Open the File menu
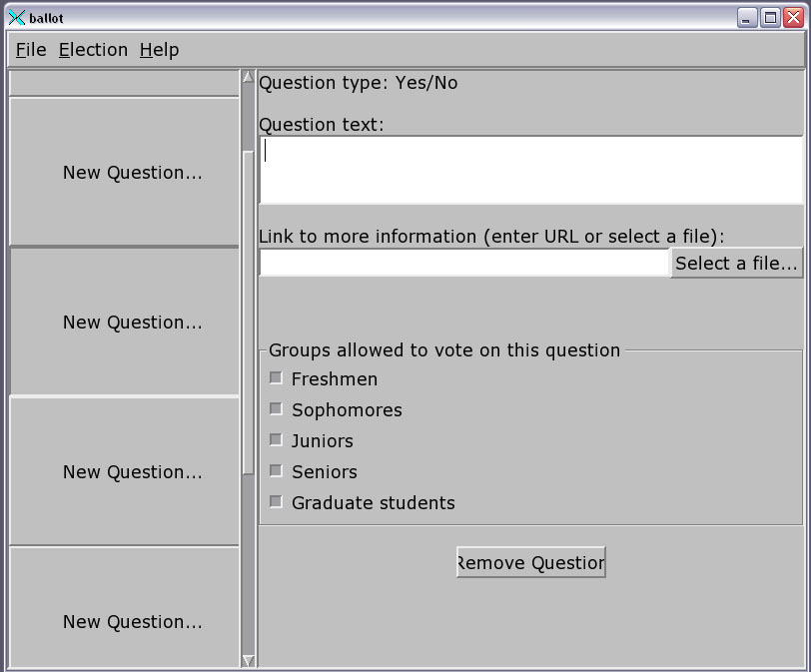 click(x=31, y=50)
